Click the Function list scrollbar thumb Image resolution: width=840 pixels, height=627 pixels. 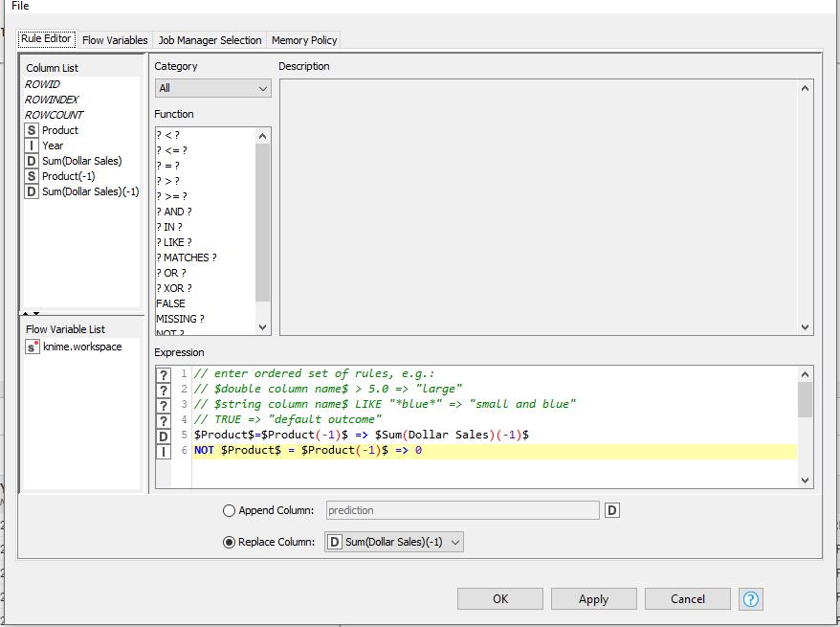click(262, 222)
